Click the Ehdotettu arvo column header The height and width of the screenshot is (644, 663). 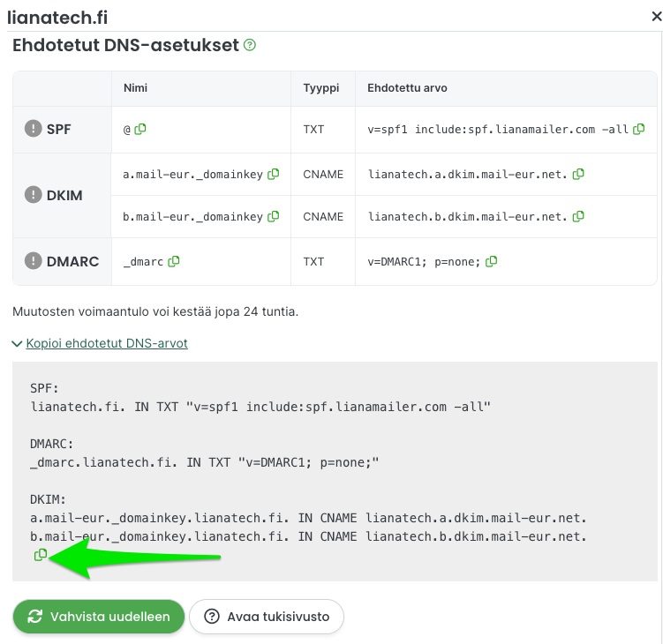tap(407, 88)
